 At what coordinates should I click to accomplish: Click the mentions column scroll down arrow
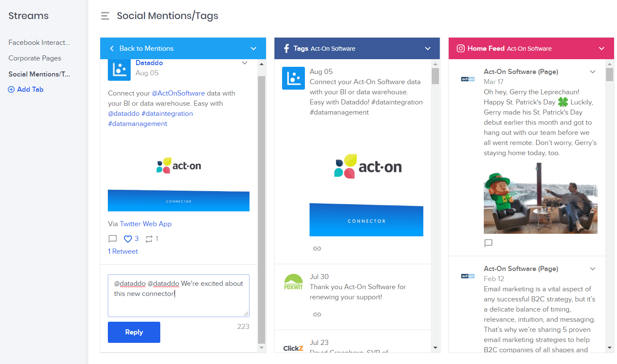(x=261, y=348)
